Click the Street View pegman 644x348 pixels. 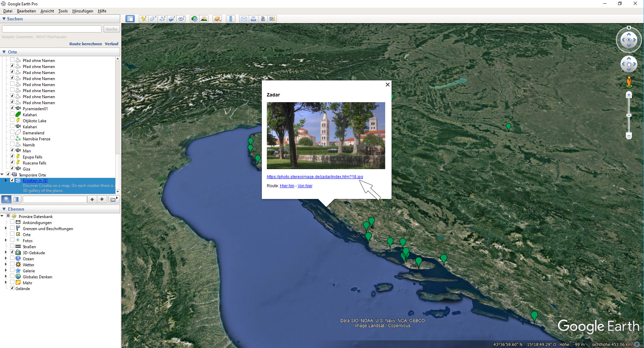(629, 82)
